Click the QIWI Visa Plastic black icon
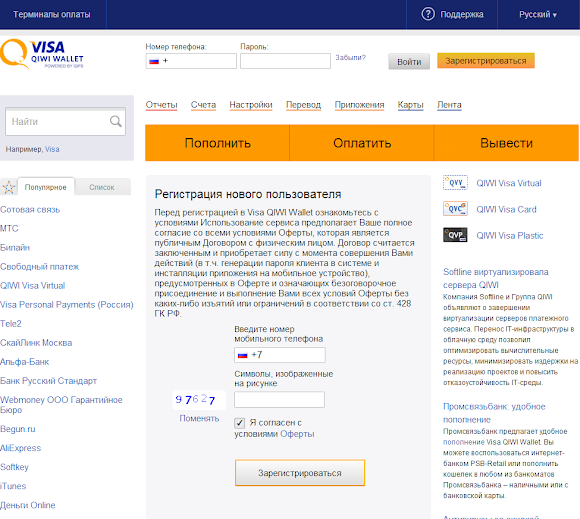Screen dimensions: 580x519 455,235
